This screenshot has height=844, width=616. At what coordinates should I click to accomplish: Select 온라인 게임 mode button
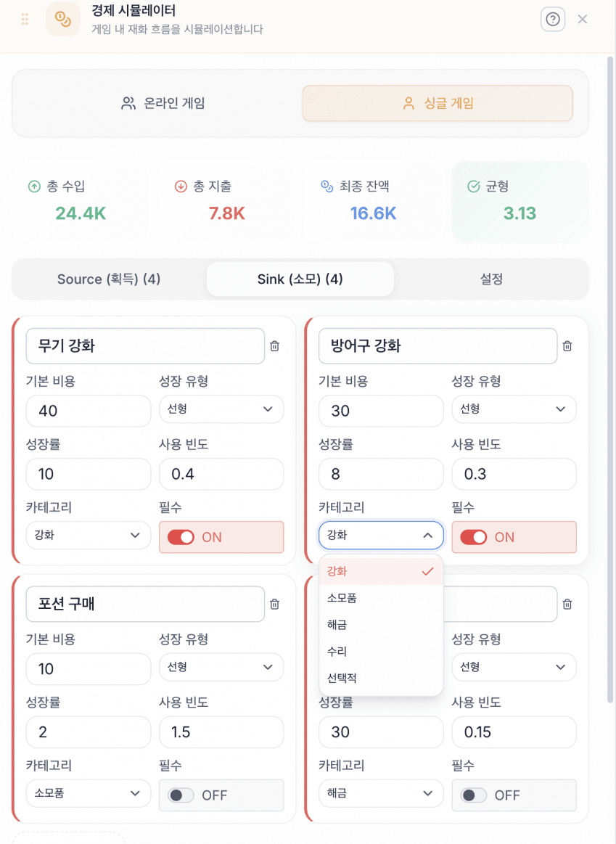(163, 103)
